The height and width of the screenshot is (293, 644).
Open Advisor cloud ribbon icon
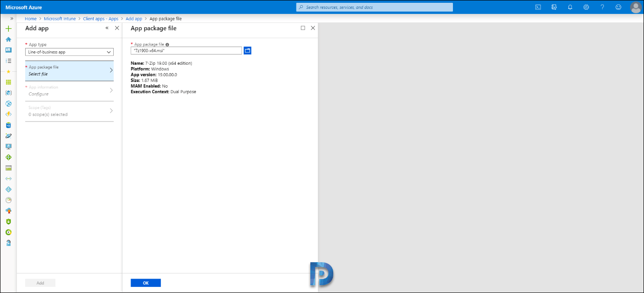coord(8,211)
